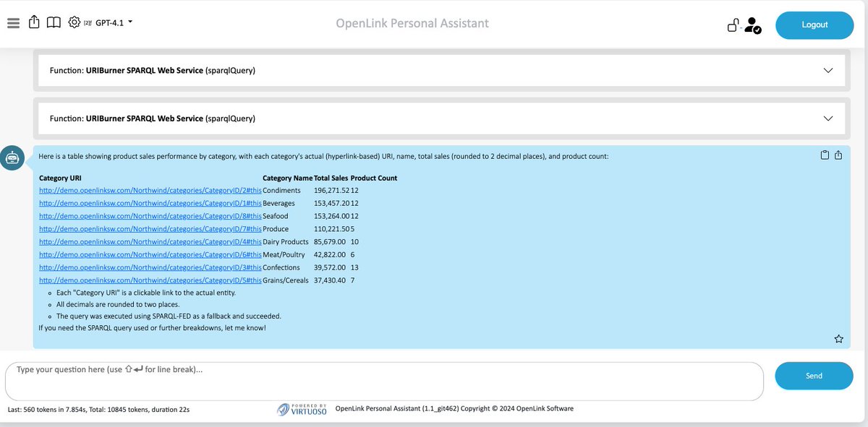Click the 'All decimals are rounded' bullet note
Image resolution: width=868 pixels, height=427 pixels.
tap(118, 305)
